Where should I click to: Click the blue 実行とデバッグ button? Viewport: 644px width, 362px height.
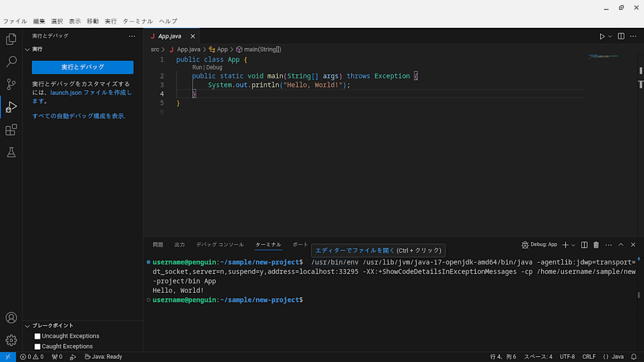click(x=83, y=67)
